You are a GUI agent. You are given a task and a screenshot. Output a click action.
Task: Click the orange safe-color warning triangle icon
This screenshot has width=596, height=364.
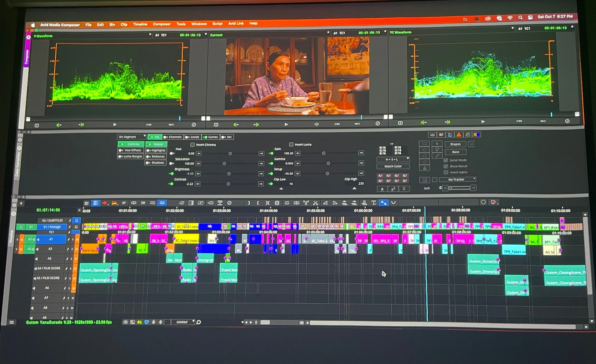click(x=459, y=135)
